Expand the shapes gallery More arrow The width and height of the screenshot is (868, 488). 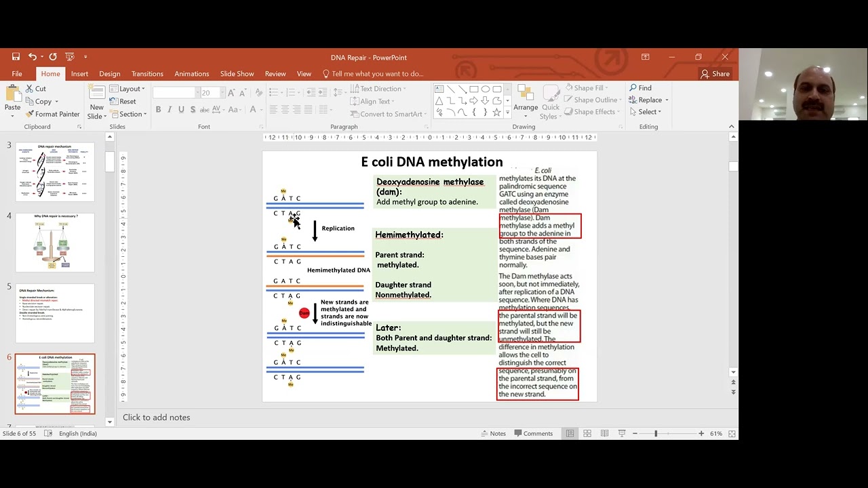coord(507,112)
